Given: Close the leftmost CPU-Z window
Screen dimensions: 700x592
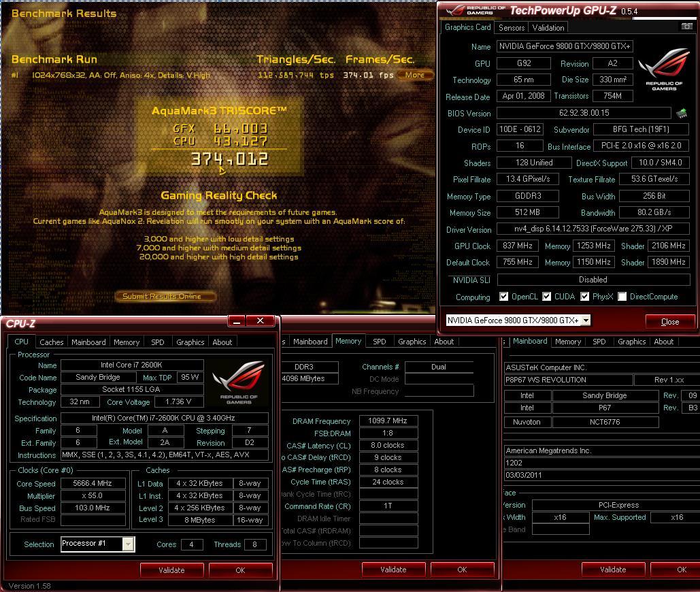Looking at the screenshot, I should click(x=261, y=321).
